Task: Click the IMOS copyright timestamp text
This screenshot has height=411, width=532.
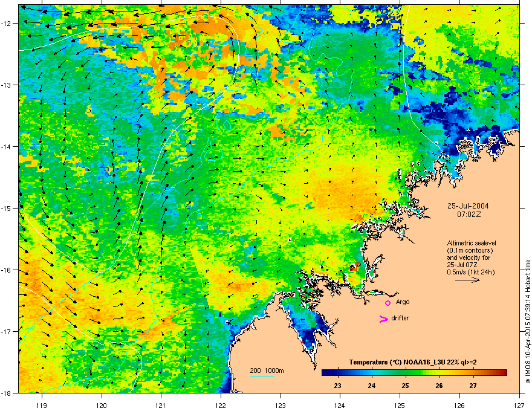Action: pyautogui.click(x=528, y=322)
